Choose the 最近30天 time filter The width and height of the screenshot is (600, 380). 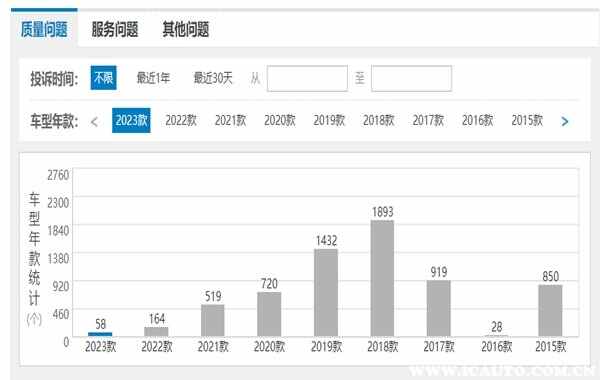point(213,78)
